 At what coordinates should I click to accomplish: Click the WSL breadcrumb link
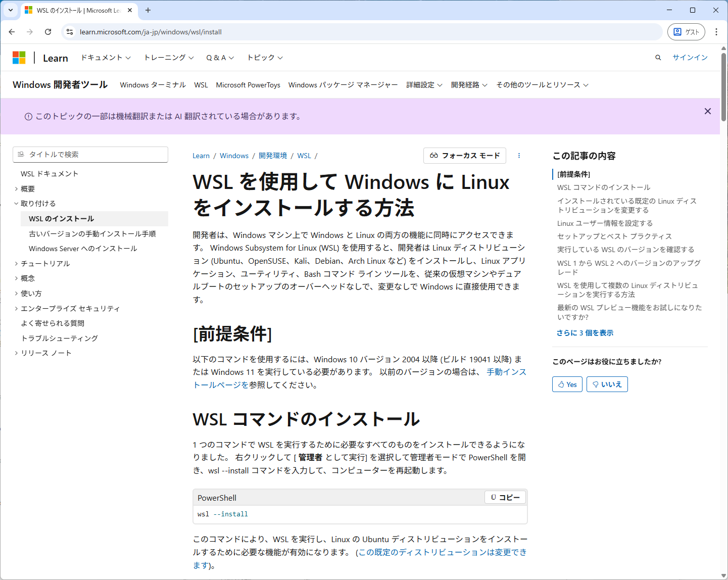[304, 156]
